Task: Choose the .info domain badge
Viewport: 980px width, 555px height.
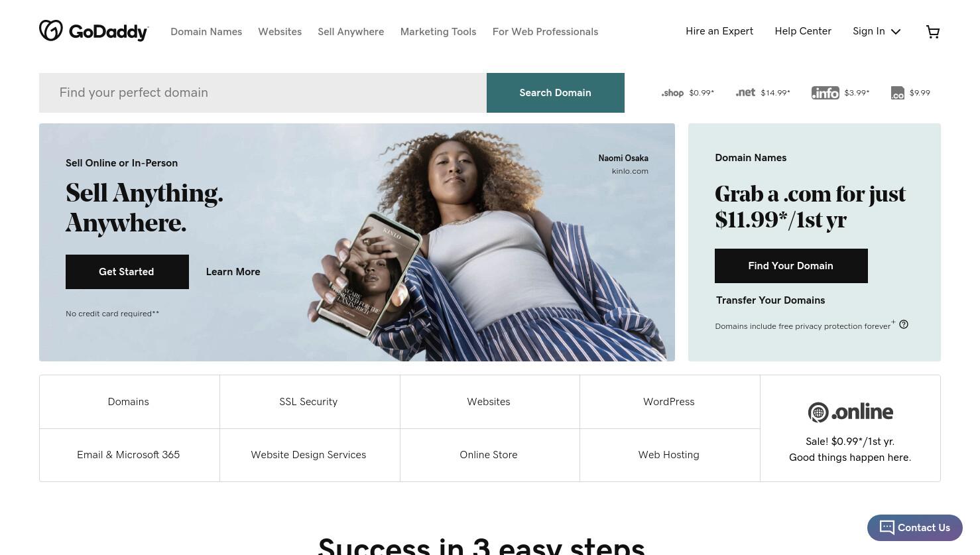Action: pyautogui.click(x=825, y=93)
